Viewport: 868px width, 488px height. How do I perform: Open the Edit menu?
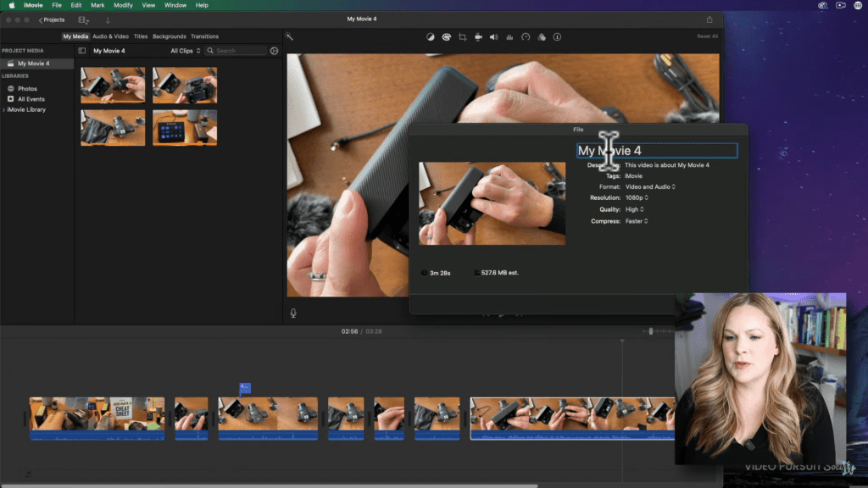pyautogui.click(x=75, y=5)
